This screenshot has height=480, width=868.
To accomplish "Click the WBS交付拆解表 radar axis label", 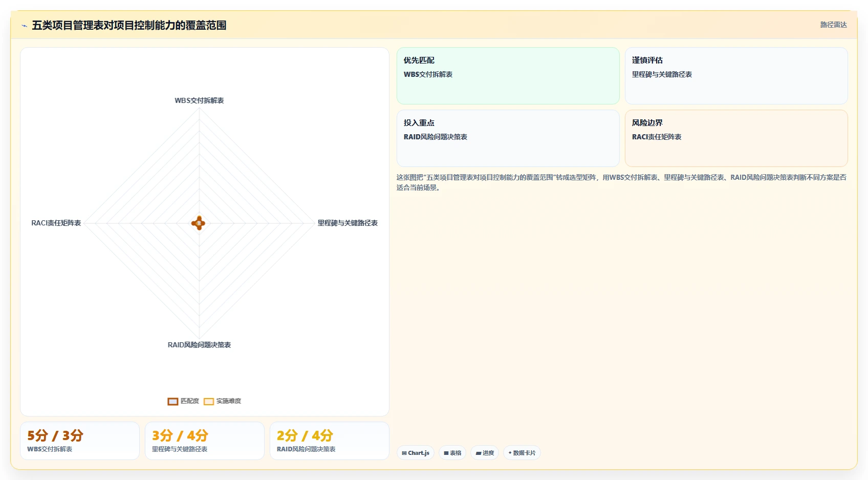I will 199,100.
